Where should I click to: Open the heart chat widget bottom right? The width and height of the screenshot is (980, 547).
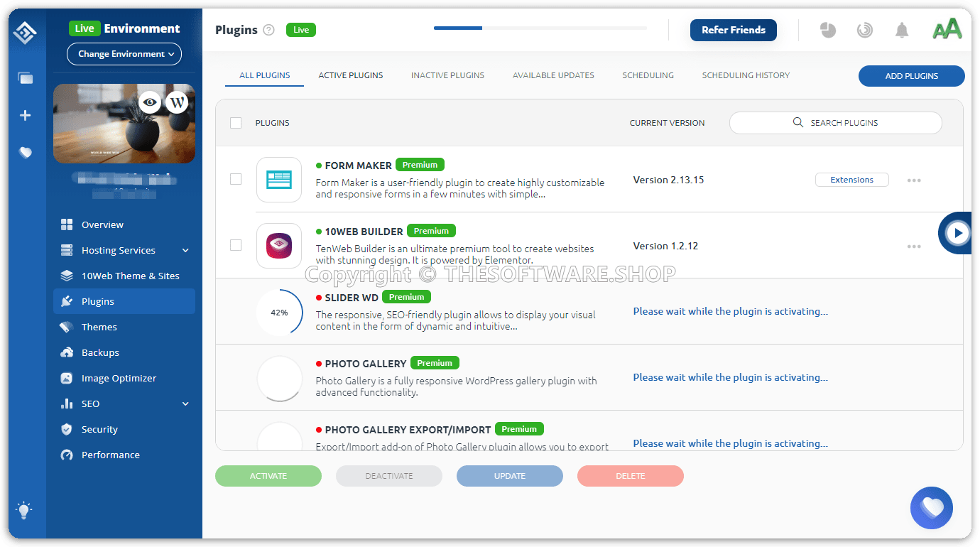point(932,508)
